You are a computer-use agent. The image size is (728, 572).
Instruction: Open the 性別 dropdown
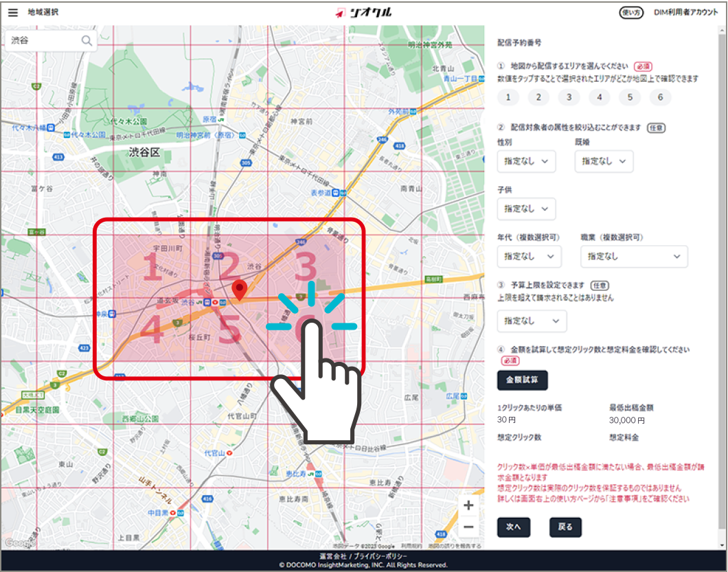pos(526,161)
